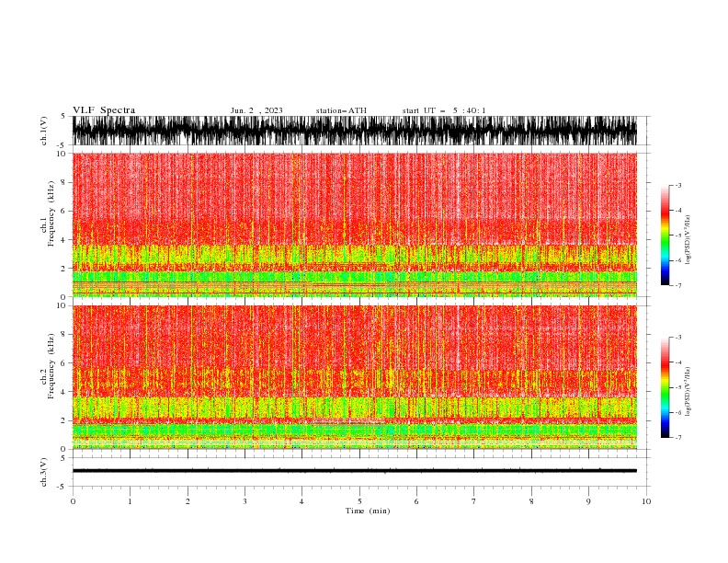Click the "-4" label on ch.2 color bar
This screenshot has height=563, width=728.
coord(677,362)
